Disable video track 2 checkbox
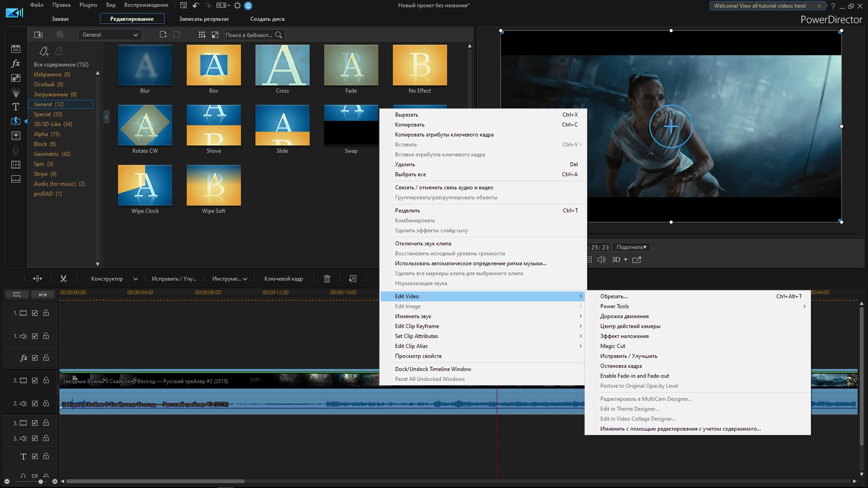 [x=35, y=380]
